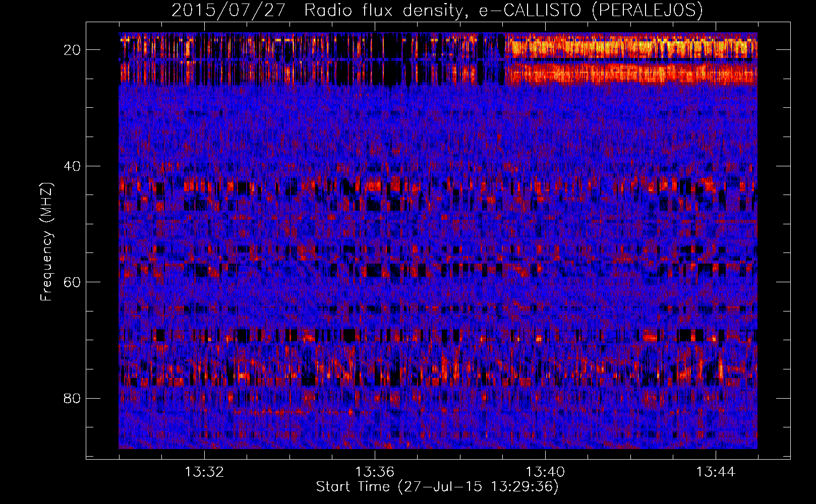Click the "Start Time" x-axis label
This screenshot has height=504, width=816.
353,486
